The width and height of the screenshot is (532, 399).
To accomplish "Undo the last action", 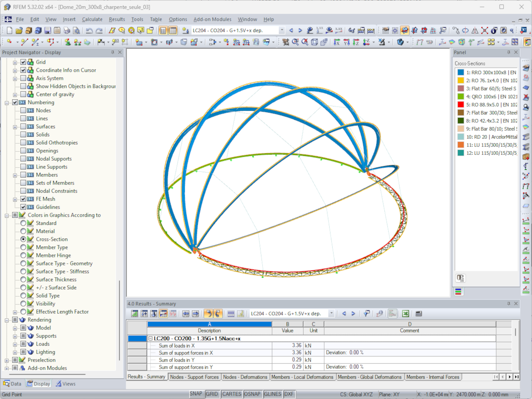I will (89, 31).
